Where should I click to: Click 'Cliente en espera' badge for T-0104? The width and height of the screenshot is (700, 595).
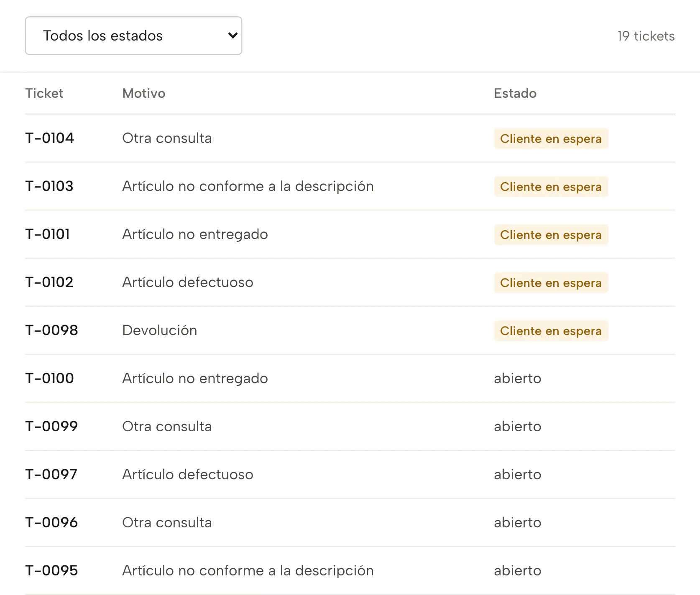coord(551,138)
